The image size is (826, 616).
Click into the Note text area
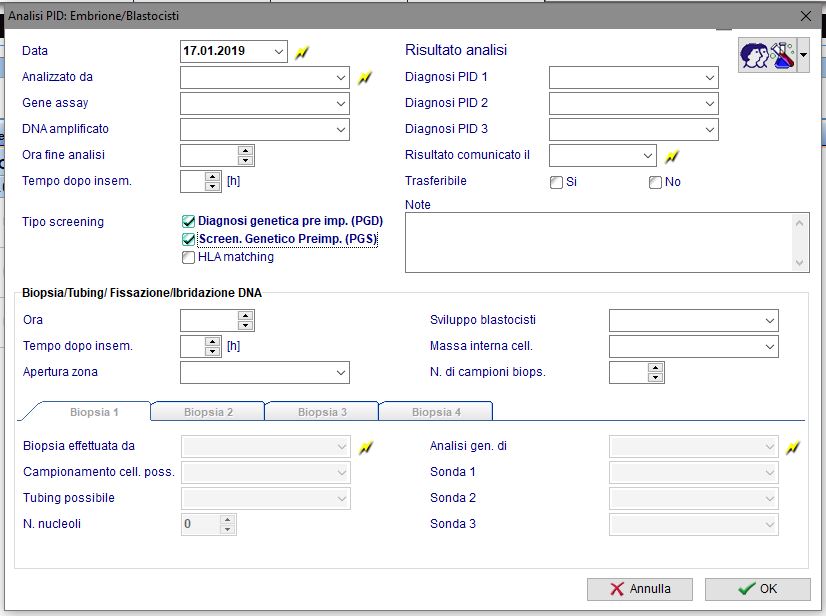[607, 242]
